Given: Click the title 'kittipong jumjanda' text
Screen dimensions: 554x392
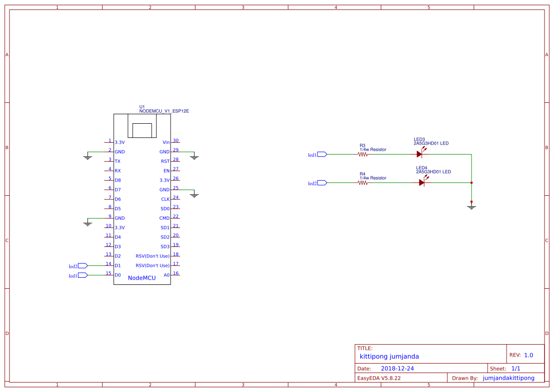Looking at the screenshot, I should [x=389, y=356].
